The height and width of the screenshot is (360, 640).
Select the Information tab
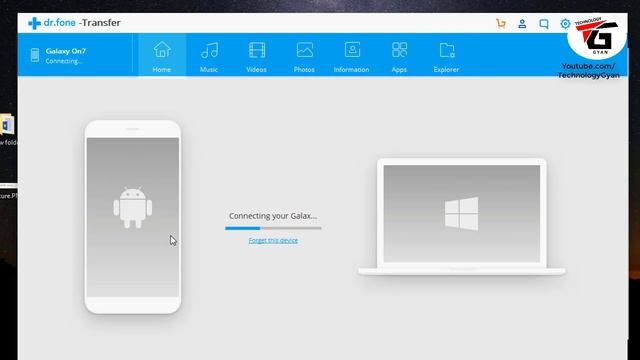coord(351,55)
